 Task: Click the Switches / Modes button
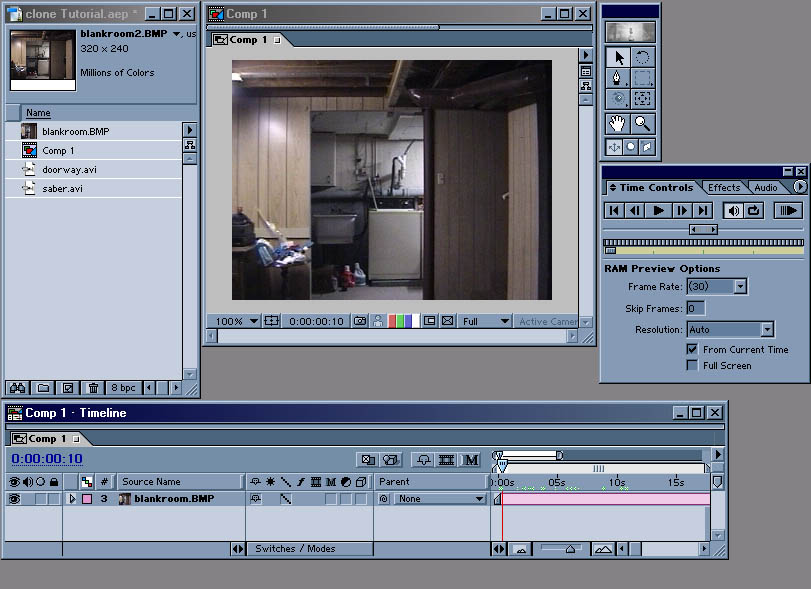point(295,548)
